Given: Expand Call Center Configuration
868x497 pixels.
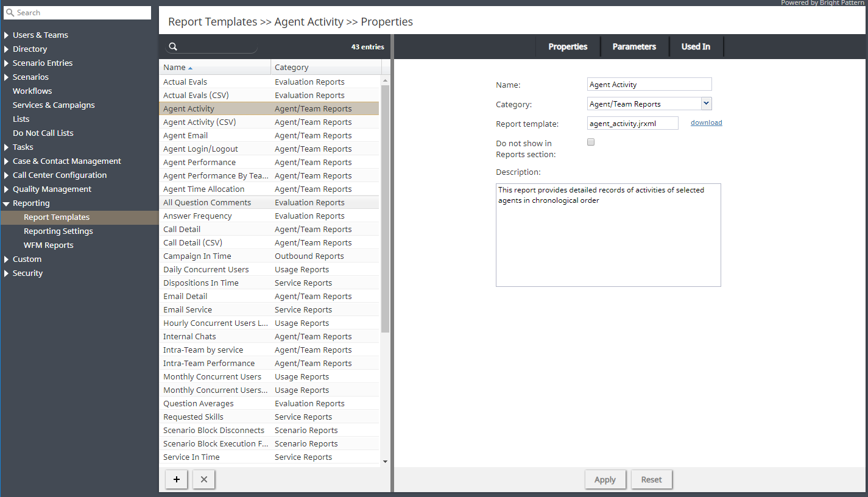Looking at the screenshot, I should coord(7,175).
